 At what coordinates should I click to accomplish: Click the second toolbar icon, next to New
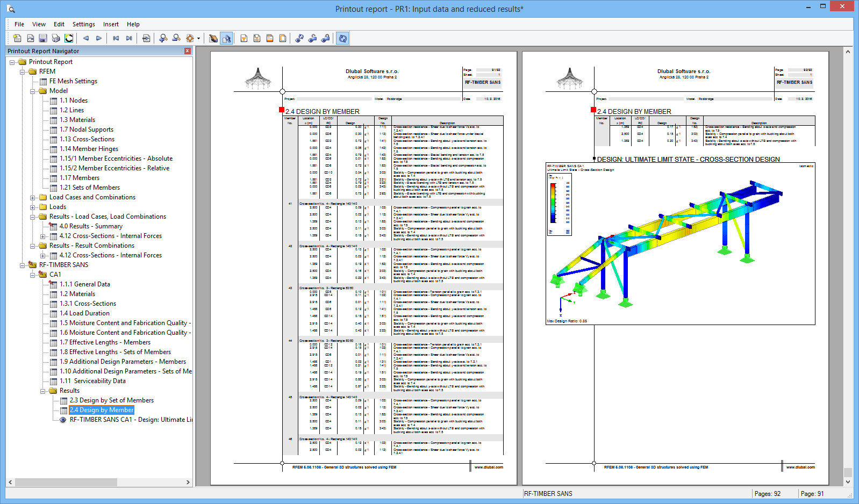pyautogui.click(x=30, y=38)
